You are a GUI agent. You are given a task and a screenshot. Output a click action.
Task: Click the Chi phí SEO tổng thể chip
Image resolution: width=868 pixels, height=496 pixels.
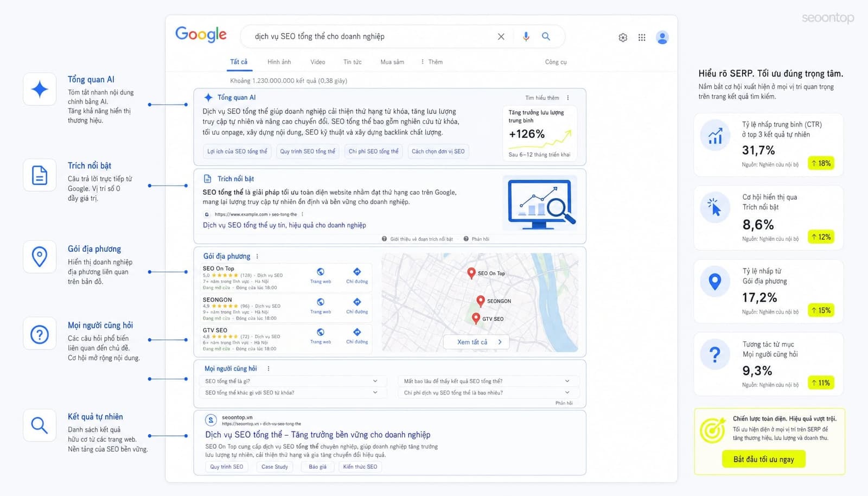point(373,151)
